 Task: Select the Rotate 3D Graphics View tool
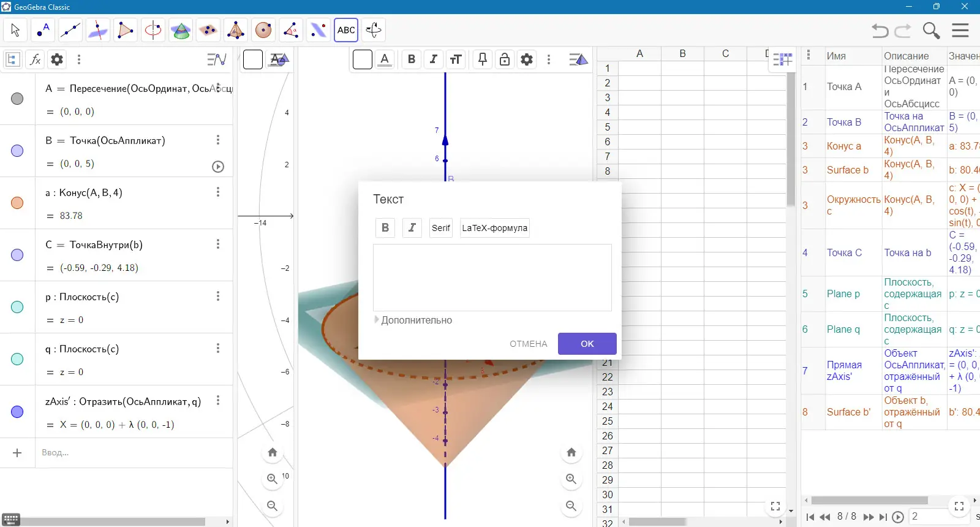[374, 30]
